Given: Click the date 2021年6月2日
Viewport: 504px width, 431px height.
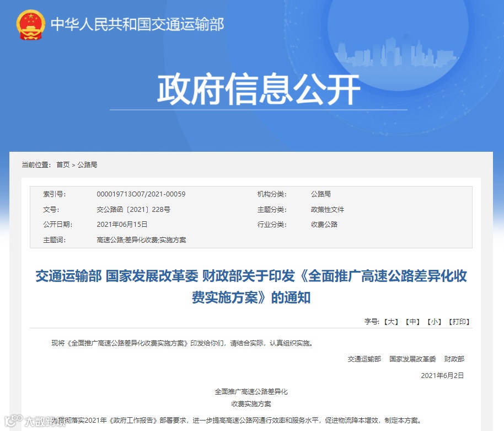Looking at the screenshot, I should (x=442, y=375).
